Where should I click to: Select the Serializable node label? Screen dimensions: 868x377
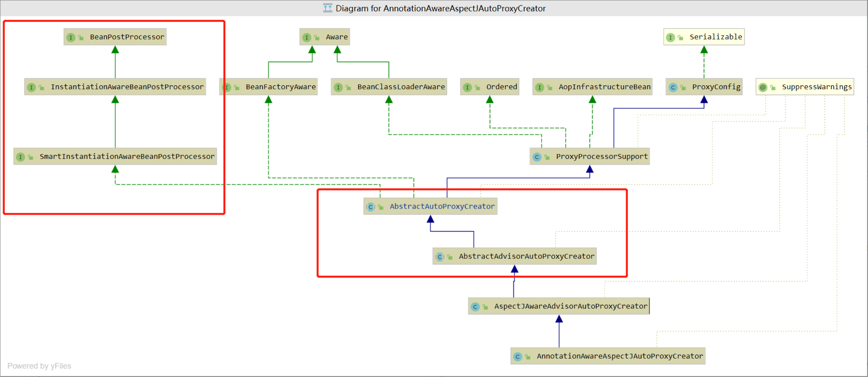[x=716, y=37]
